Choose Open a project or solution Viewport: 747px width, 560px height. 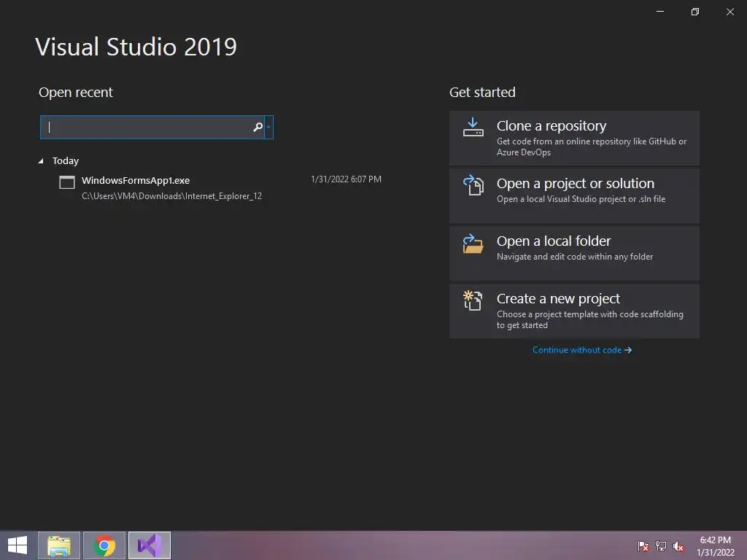pyautogui.click(x=574, y=195)
